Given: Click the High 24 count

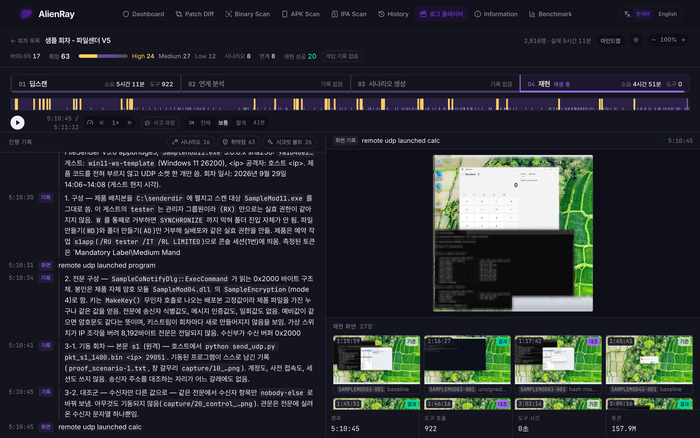Looking at the screenshot, I should pyautogui.click(x=143, y=56).
